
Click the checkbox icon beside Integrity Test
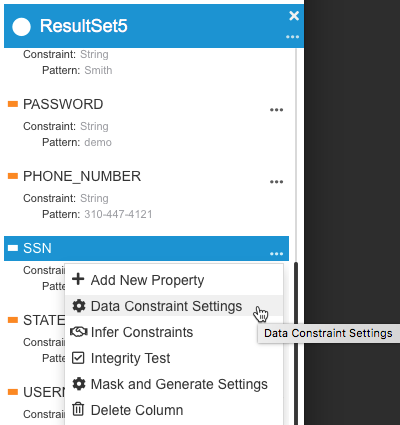tap(78, 358)
